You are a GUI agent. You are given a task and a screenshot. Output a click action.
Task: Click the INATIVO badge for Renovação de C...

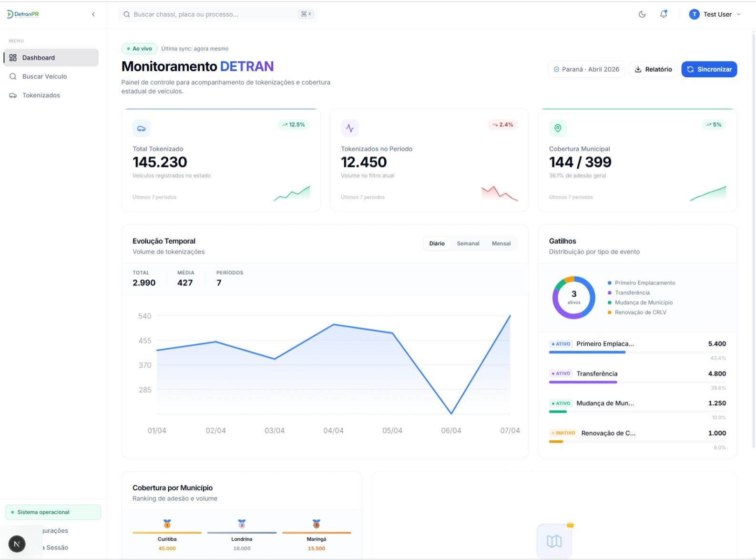click(563, 433)
